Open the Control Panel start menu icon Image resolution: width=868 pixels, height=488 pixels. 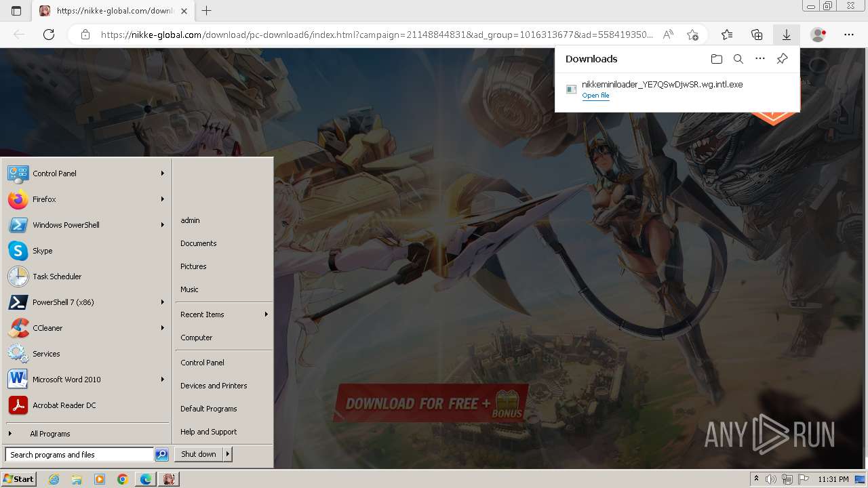pos(18,174)
